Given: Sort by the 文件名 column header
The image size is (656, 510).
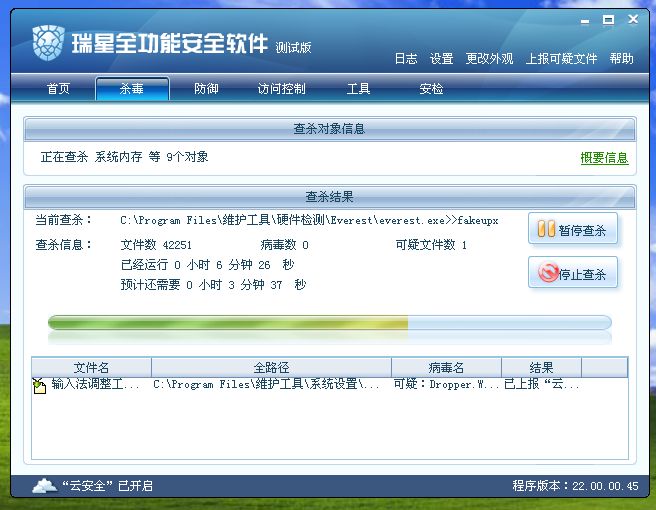Looking at the screenshot, I should [91, 368].
